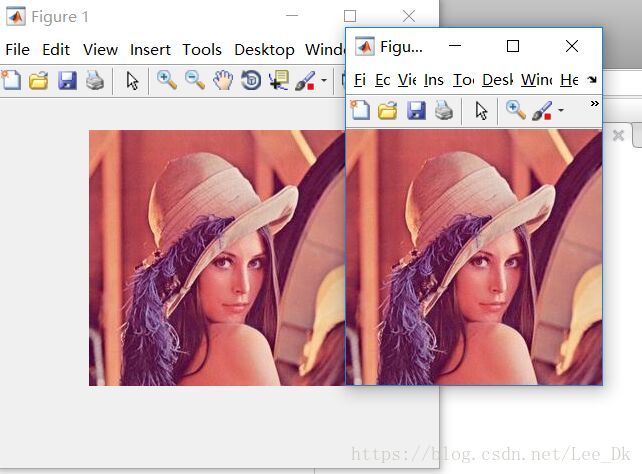
Task: Click dock arrow in front figure menu bar
Action: click(592, 79)
